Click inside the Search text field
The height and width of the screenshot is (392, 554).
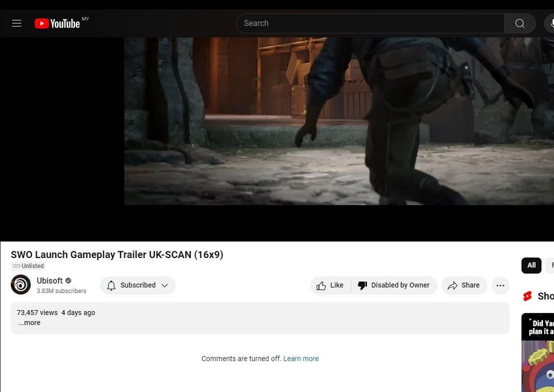coord(369,23)
